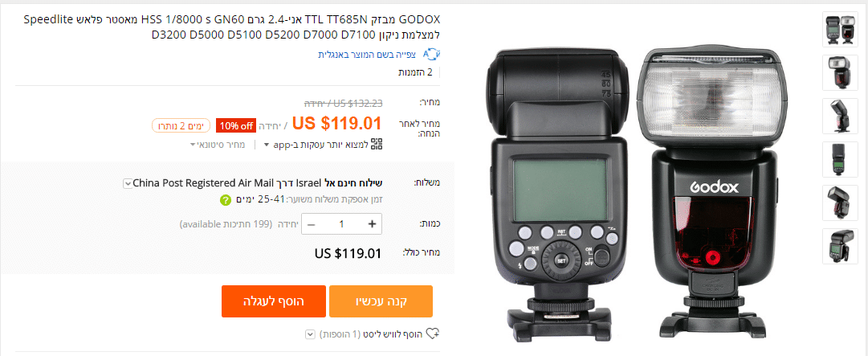This screenshot has width=868, height=356.
Task: Click the green shipping time help icon
Action: [225, 200]
